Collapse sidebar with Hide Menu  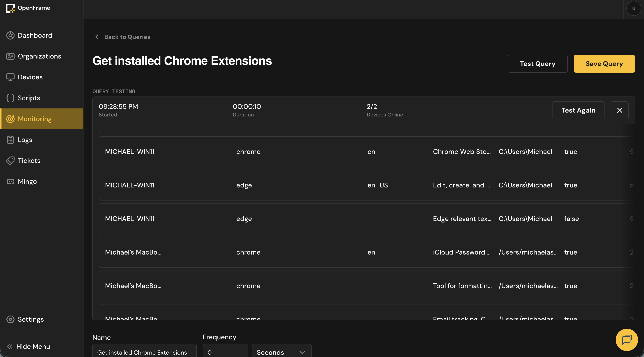click(42, 347)
